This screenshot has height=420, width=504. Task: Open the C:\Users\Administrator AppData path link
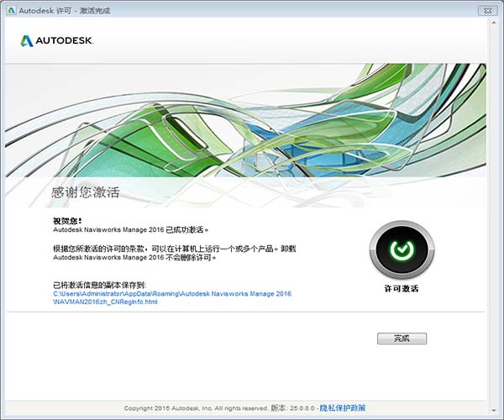(171, 293)
